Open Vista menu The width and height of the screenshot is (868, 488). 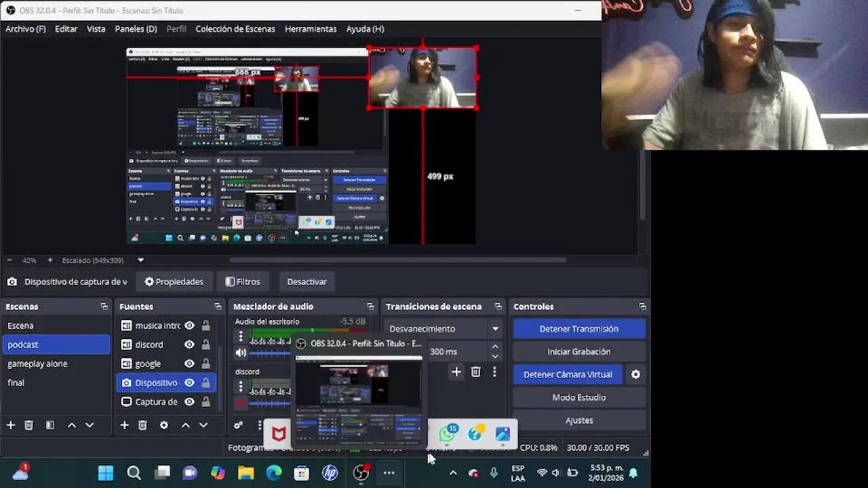[96, 28]
